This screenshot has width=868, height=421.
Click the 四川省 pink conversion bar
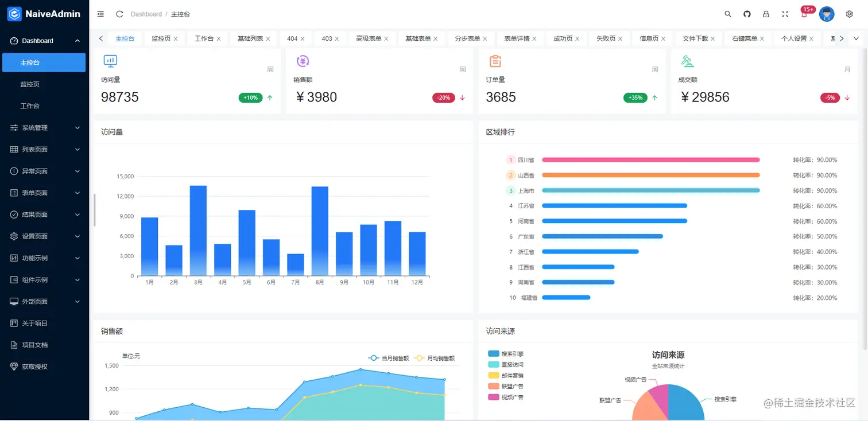(651, 159)
